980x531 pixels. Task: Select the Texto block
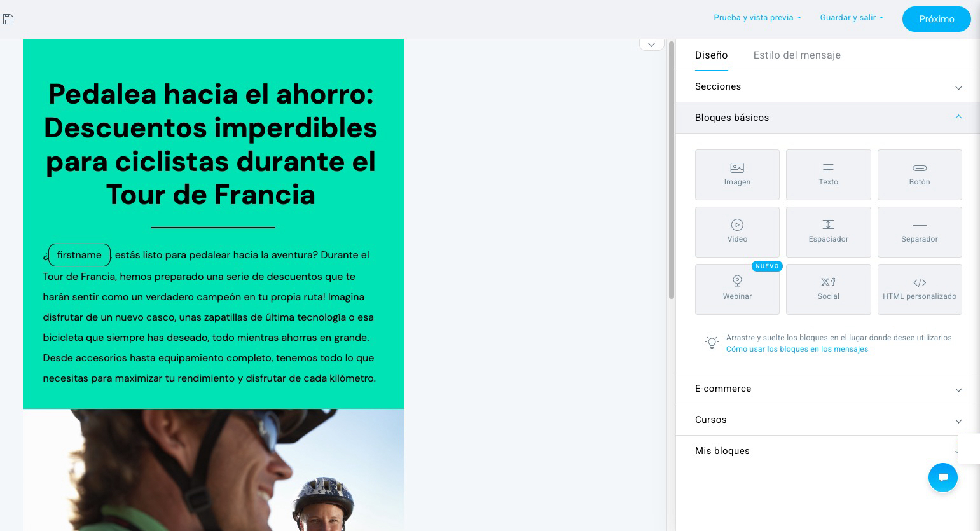pos(828,174)
